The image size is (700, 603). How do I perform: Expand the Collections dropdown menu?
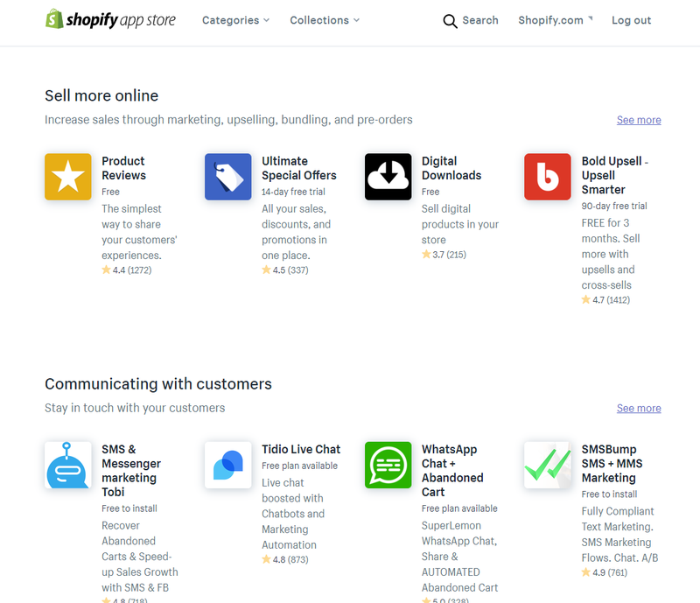(325, 20)
